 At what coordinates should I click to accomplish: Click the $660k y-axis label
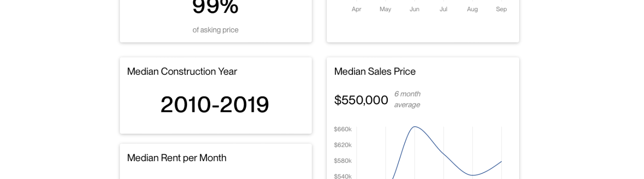click(343, 129)
